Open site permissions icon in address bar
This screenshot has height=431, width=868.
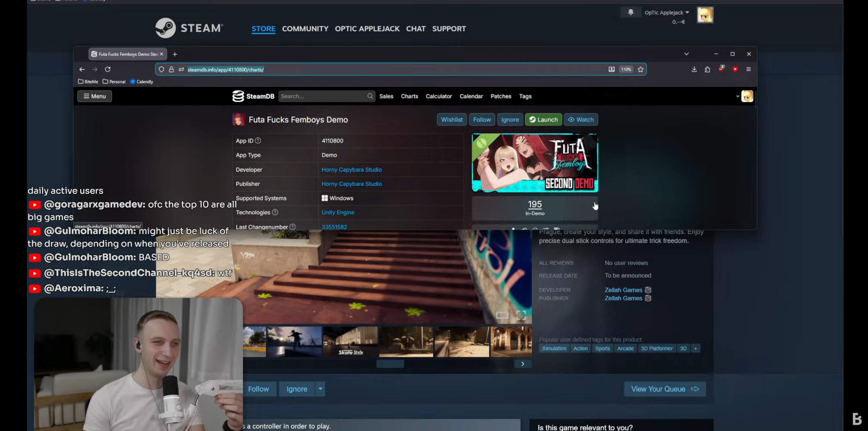pos(181,69)
